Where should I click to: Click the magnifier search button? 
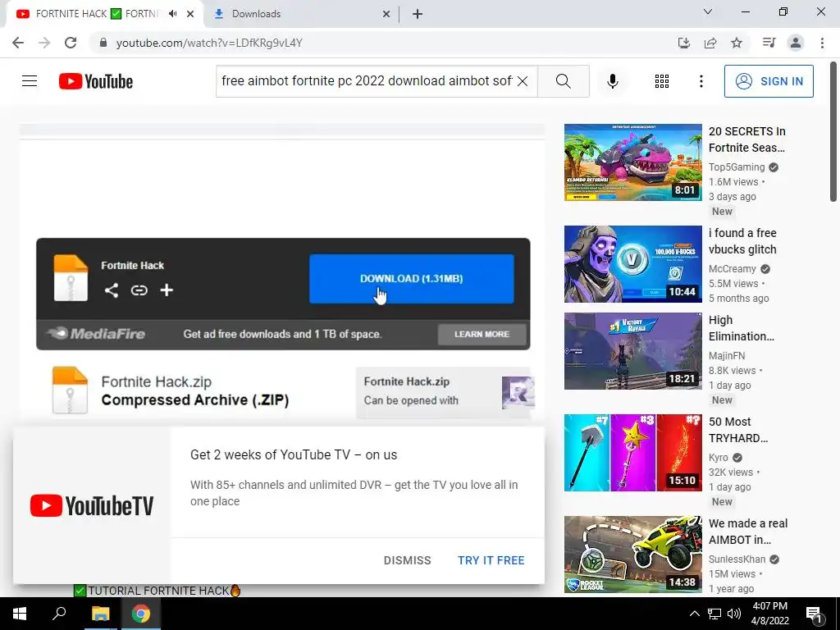pos(563,81)
